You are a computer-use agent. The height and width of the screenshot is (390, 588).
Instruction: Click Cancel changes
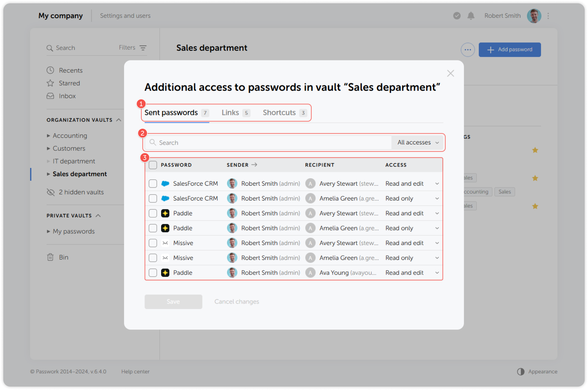(236, 302)
